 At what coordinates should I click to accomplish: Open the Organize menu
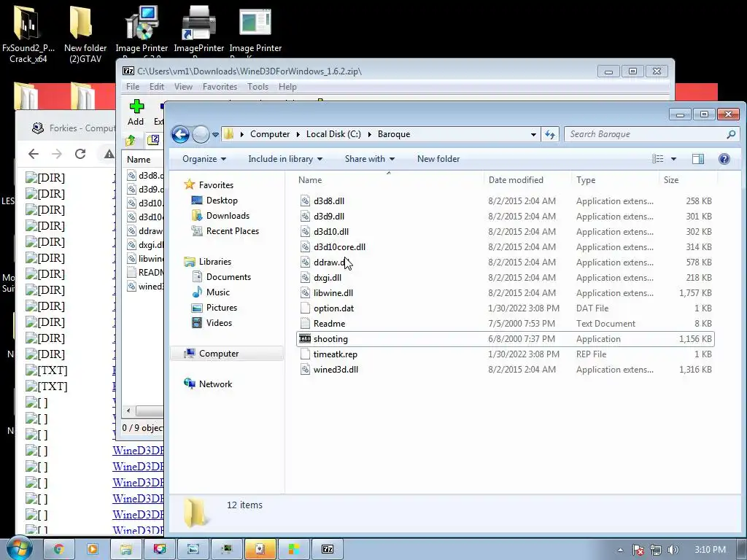(204, 159)
